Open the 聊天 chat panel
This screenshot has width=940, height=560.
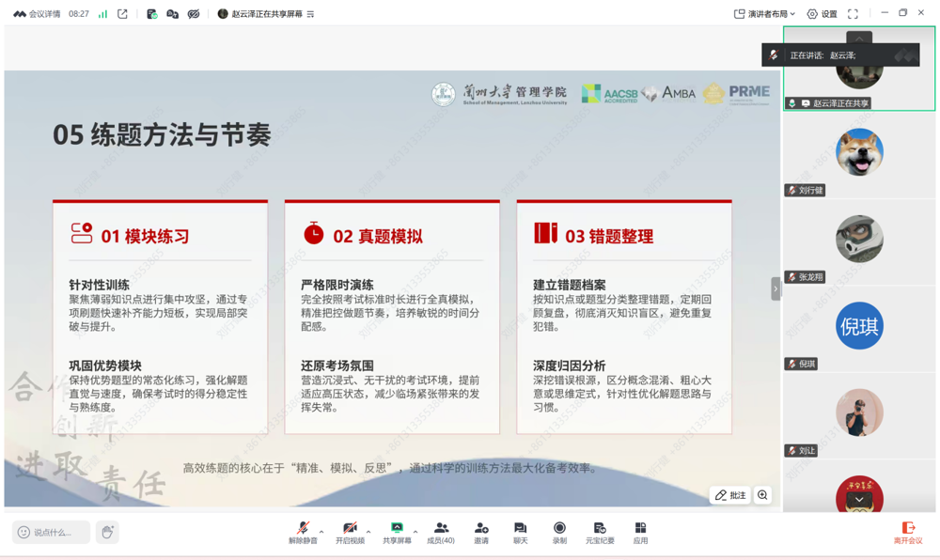(x=521, y=532)
